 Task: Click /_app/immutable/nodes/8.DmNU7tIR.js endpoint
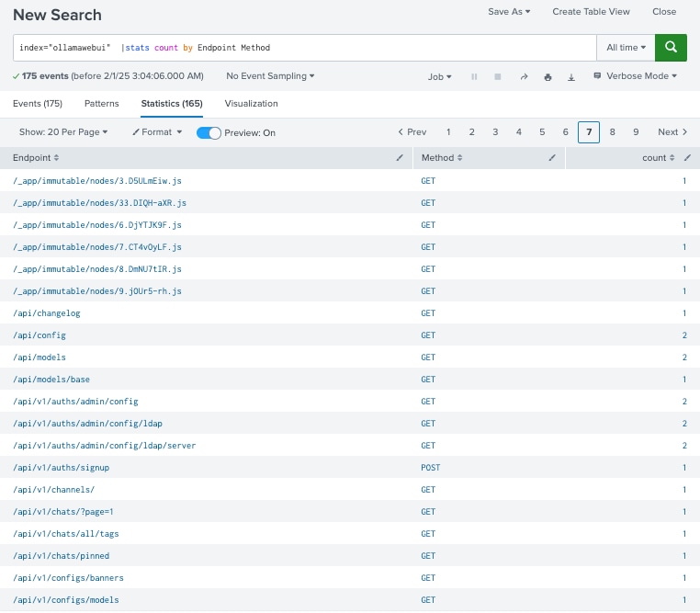point(97,268)
